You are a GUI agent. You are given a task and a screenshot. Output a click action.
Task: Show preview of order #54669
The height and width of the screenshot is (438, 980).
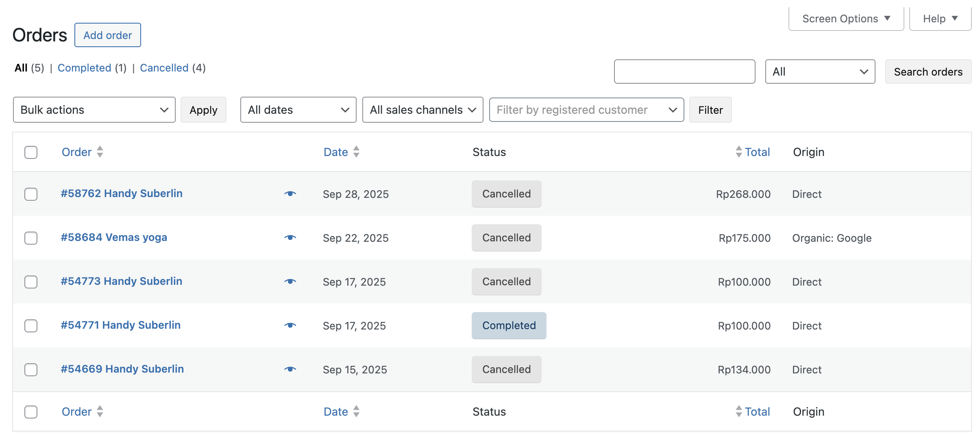click(x=290, y=369)
